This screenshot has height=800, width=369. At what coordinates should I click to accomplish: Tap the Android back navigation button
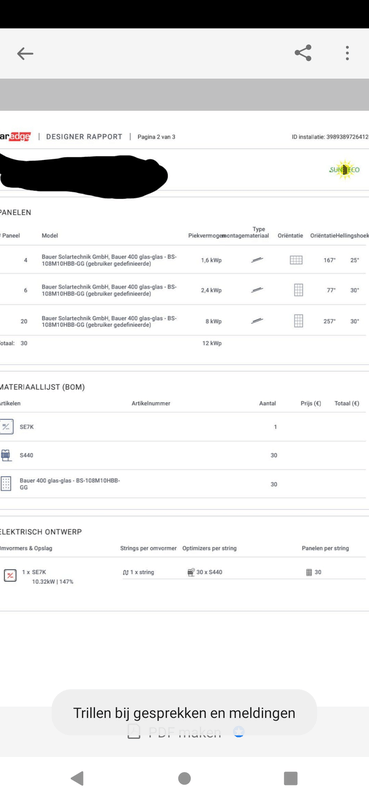tap(77, 778)
